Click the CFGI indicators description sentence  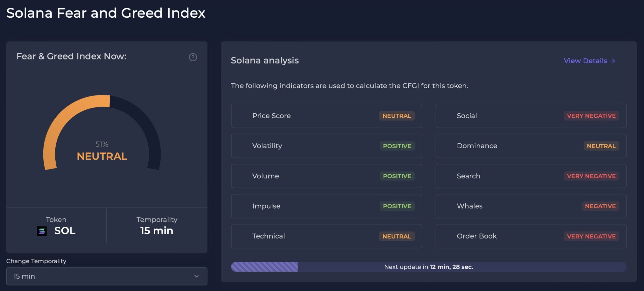(349, 86)
